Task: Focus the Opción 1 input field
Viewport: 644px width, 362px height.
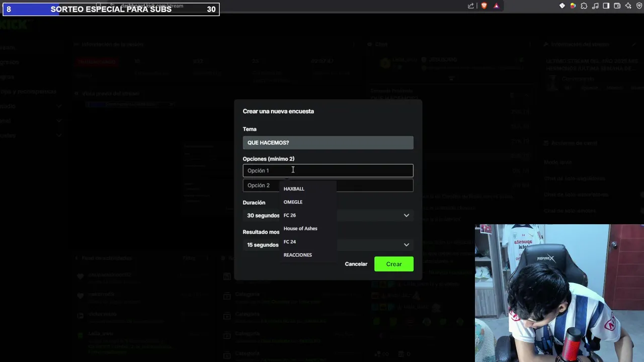Action: coord(328,170)
